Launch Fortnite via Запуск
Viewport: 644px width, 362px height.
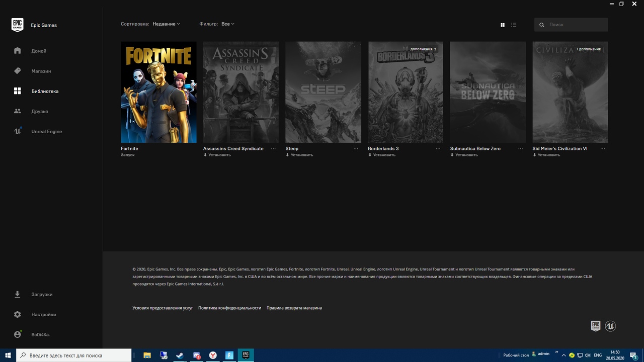(x=128, y=155)
